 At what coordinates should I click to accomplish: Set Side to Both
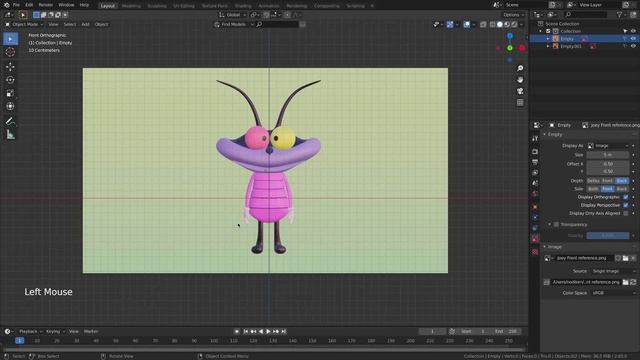(x=593, y=189)
